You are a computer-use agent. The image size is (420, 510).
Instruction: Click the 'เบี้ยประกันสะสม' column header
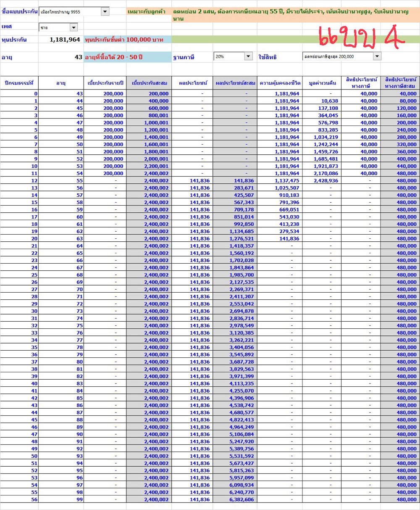point(149,83)
